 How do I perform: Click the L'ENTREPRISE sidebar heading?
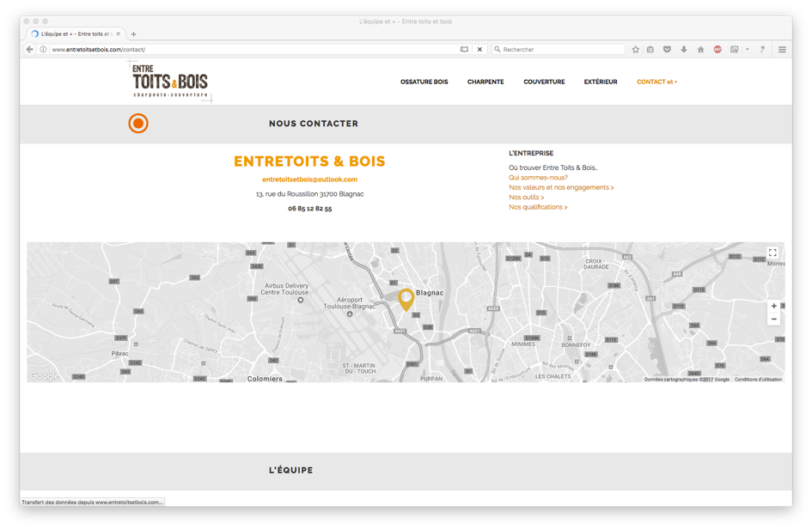(x=531, y=153)
